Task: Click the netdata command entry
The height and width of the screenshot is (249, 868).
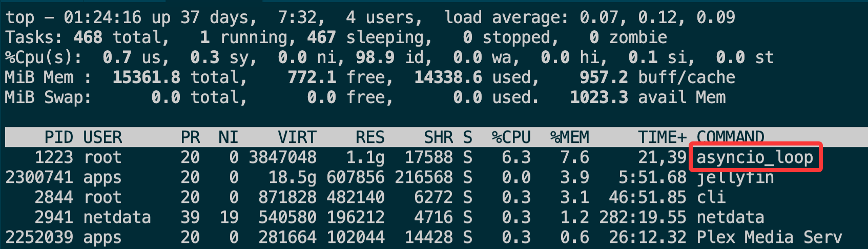Action: (x=731, y=218)
